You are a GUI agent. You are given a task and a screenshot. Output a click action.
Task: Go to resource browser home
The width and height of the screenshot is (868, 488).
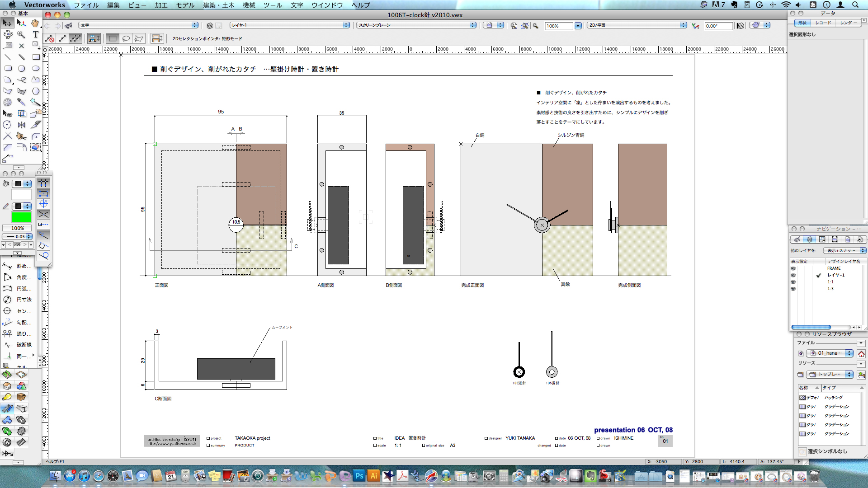click(861, 353)
